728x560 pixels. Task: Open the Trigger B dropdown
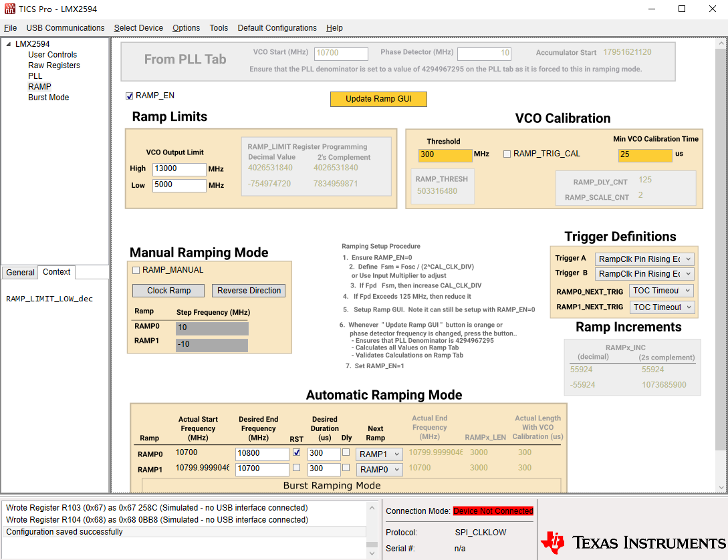click(644, 274)
